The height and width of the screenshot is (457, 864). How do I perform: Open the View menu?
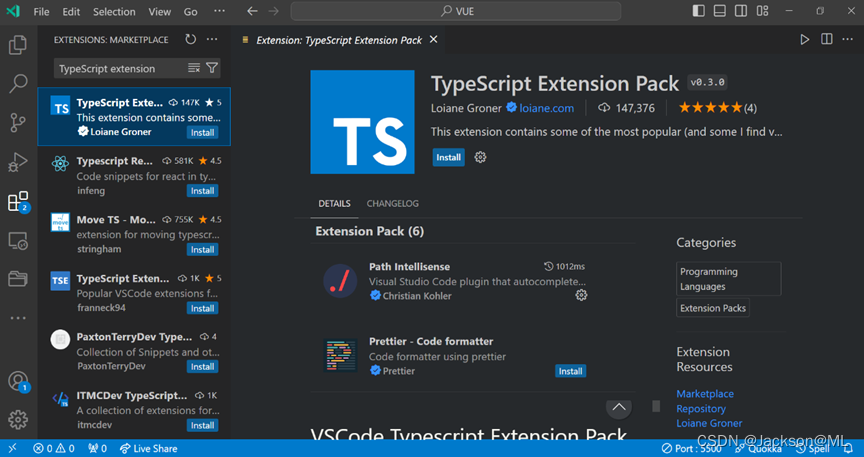159,12
